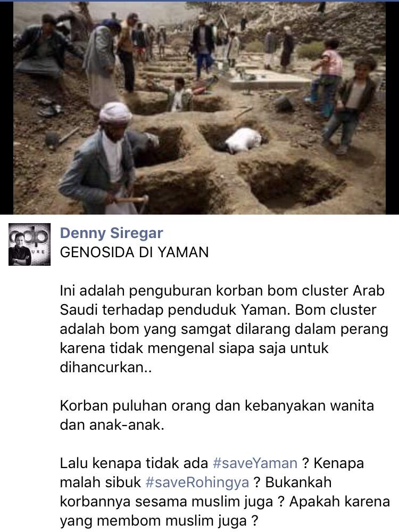Open the #saveYaman hashtag

click(x=255, y=463)
